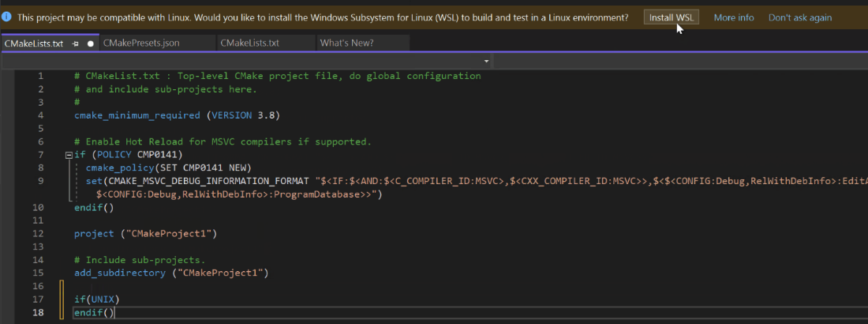Image resolution: width=868 pixels, height=324 pixels.
Task: Toggle the pin icon on active CMakeLists.txt tab
Action: point(75,43)
